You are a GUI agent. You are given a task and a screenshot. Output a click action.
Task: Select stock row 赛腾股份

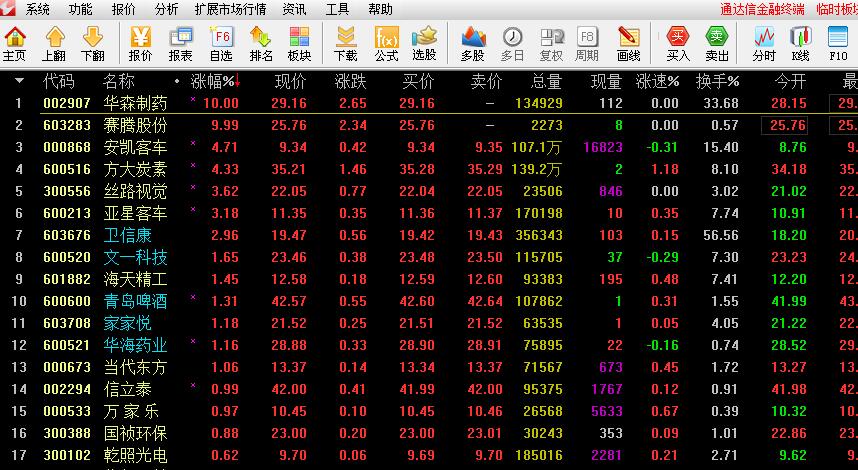(429, 125)
